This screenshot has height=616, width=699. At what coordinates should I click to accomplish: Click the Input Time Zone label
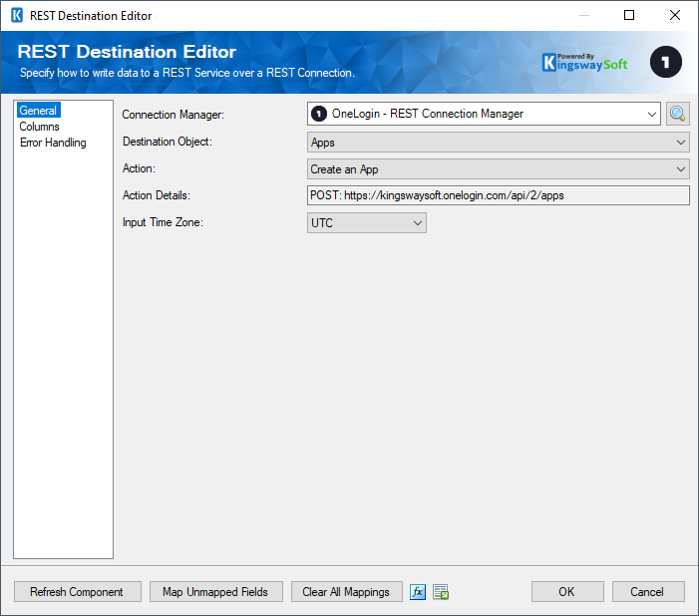(163, 222)
